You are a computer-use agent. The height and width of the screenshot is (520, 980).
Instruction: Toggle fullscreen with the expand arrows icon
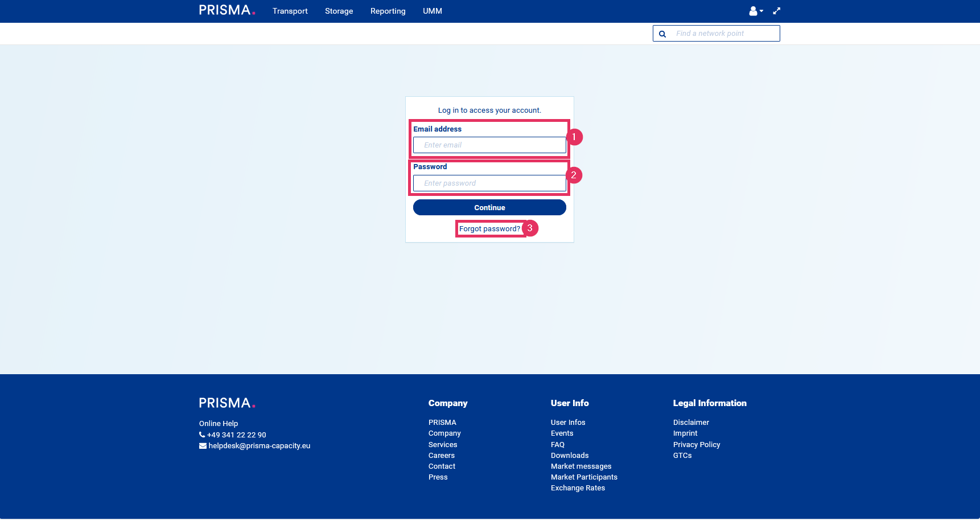click(776, 11)
